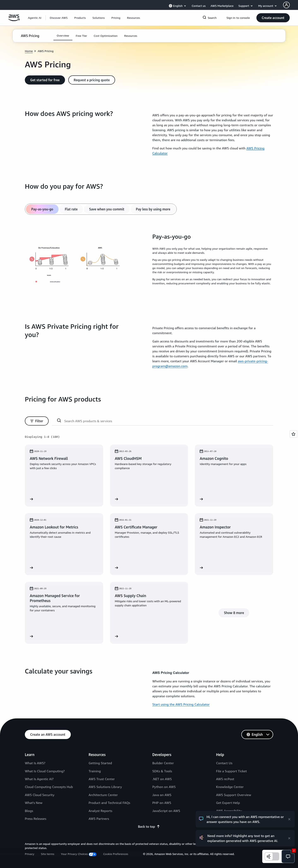The image size is (298, 868).
Task: Click the AWS logo in the header
Action: (x=14, y=18)
